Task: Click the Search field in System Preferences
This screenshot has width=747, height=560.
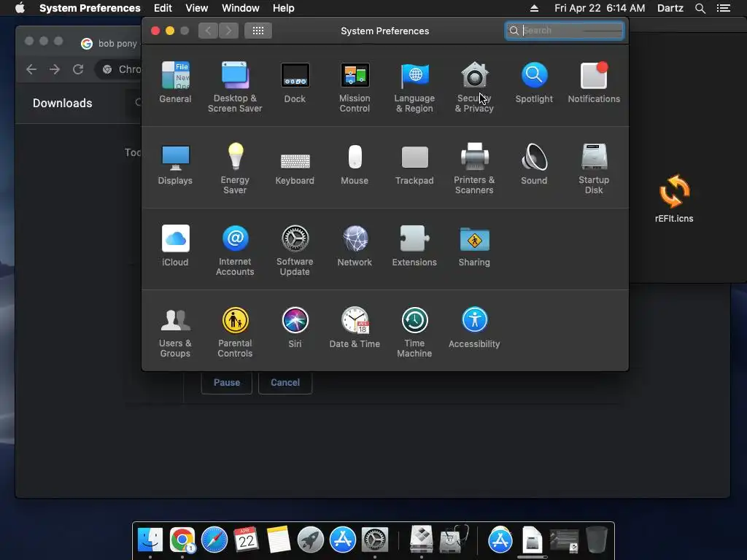Action: pos(565,31)
